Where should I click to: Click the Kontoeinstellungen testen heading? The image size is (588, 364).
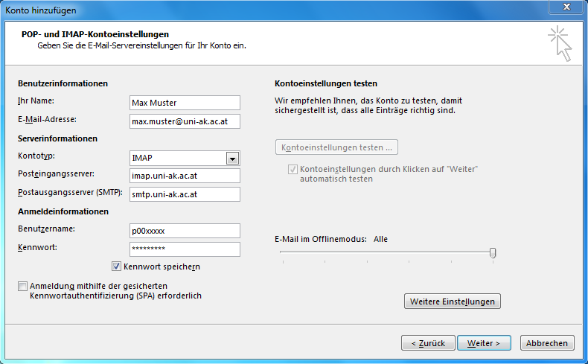326,83
